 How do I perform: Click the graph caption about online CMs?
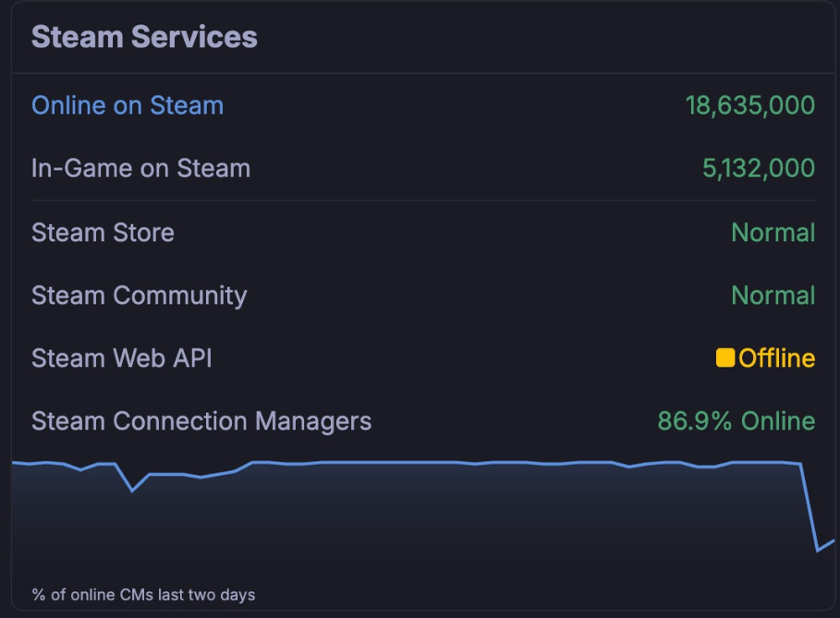point(143,595)
